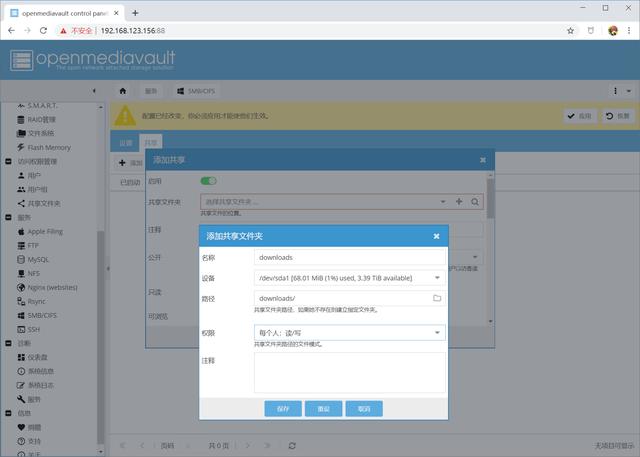Click the 添加共享 dialog scrollbar
Viewport: 640px width, 457px height.
click(x=490, y=198)
